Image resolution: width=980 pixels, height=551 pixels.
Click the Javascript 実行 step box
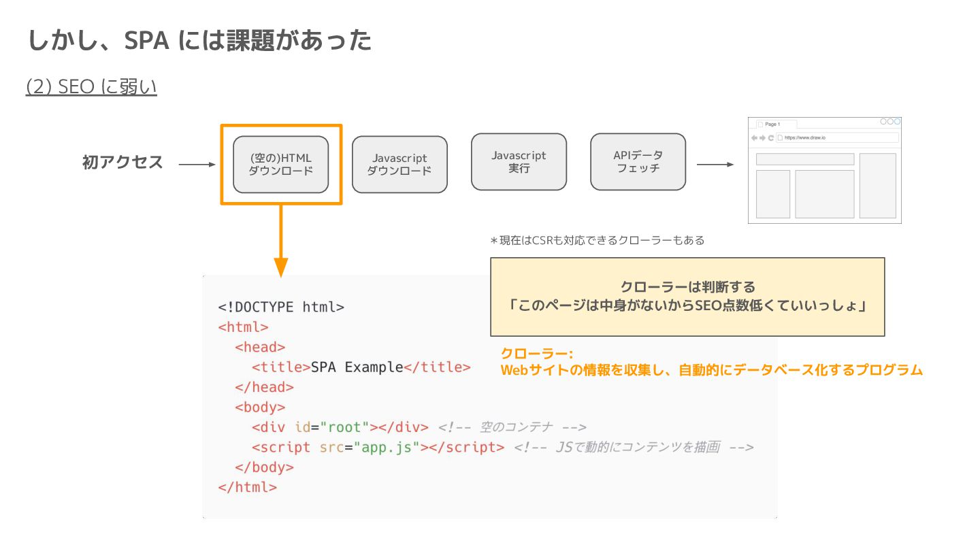519,161
